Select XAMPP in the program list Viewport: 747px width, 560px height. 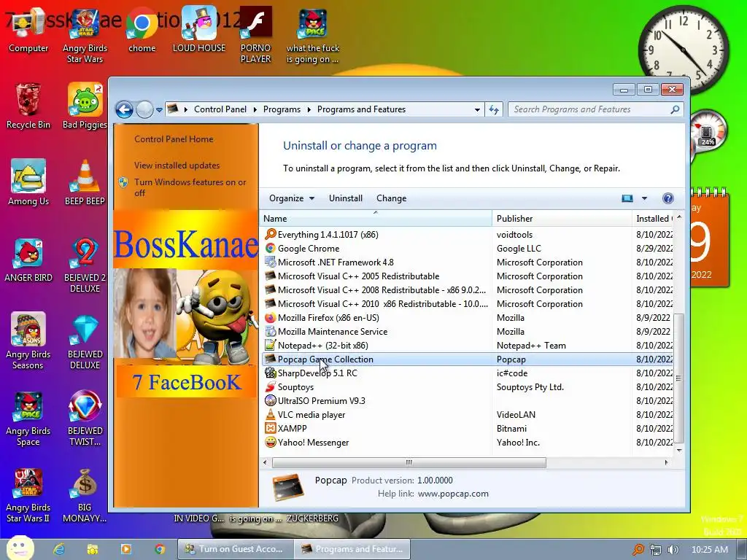coord(468,429)
